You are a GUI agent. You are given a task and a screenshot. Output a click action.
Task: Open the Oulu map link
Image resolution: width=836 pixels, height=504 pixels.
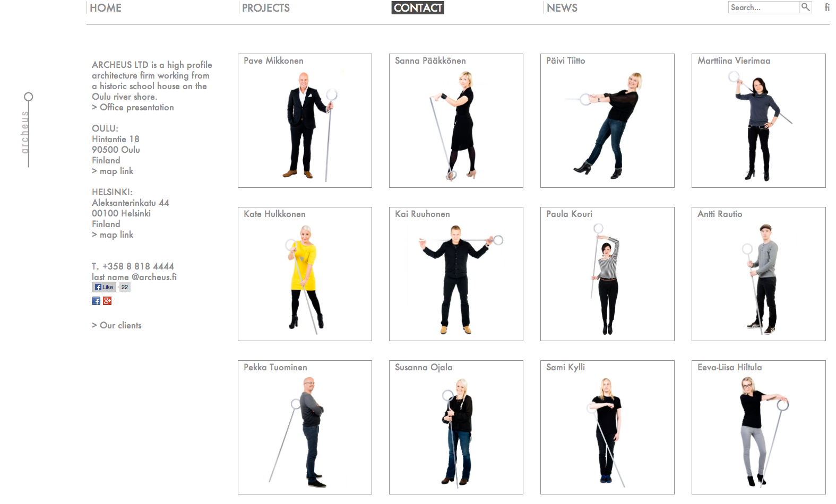pyautogui.click(x=113, y=171)
